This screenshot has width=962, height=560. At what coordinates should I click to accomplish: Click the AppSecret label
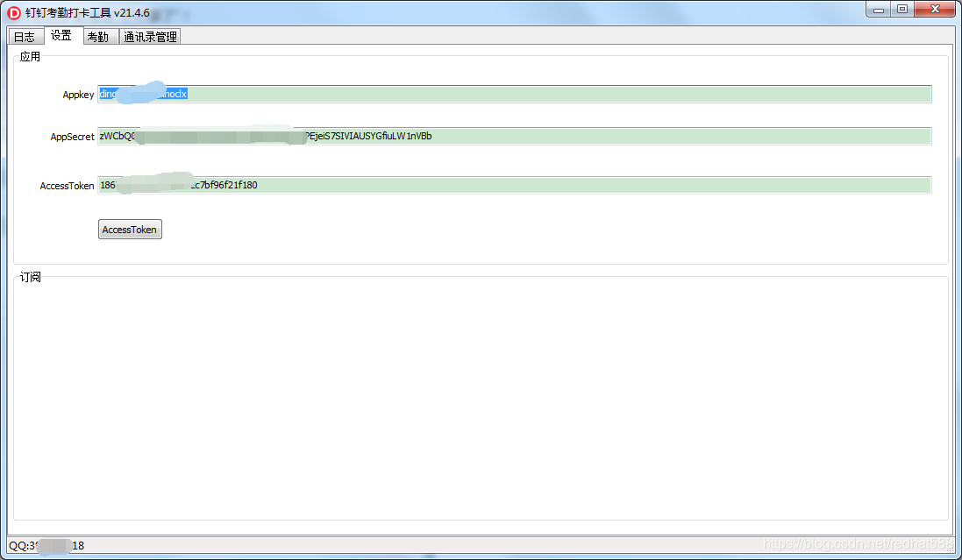click(73, 137)
